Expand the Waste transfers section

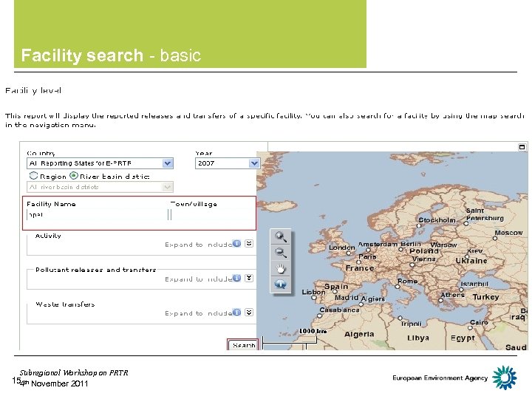(x=249, y=312)
